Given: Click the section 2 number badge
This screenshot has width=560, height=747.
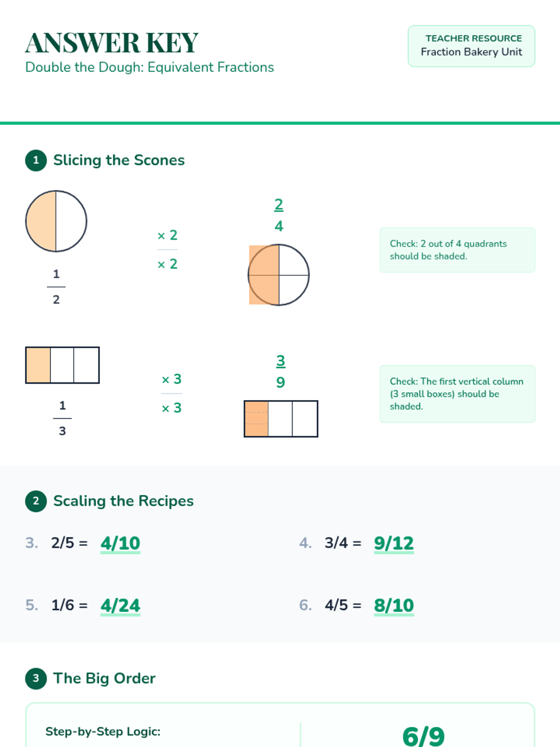Looking at the screenshot, I should 36,501.
